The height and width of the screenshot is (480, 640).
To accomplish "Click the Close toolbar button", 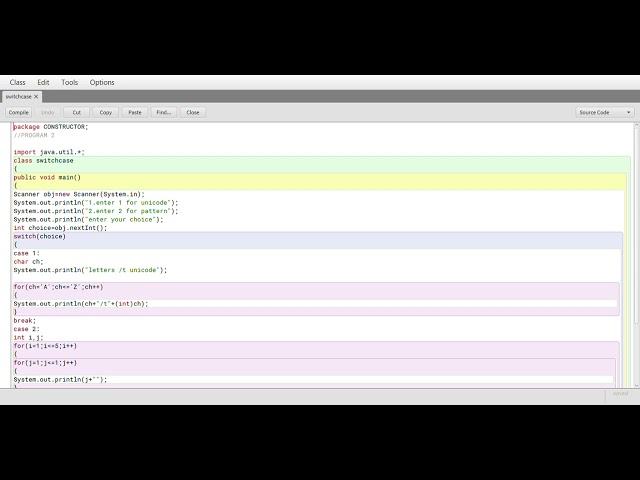I will (193, 112).
